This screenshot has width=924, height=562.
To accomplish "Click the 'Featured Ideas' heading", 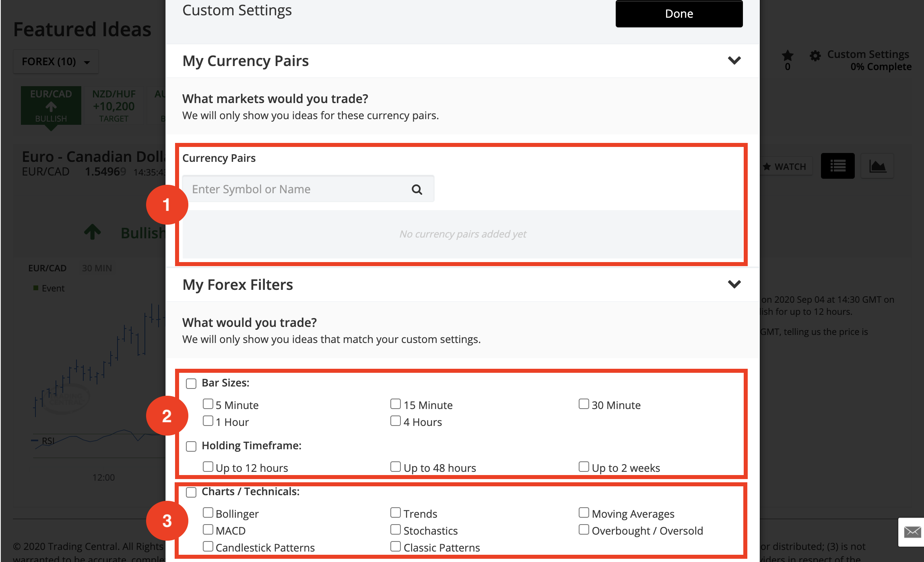I will 82,29.
